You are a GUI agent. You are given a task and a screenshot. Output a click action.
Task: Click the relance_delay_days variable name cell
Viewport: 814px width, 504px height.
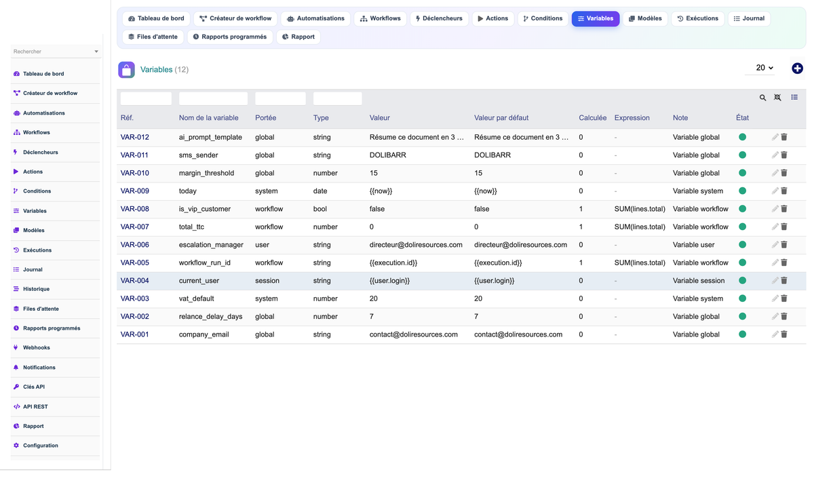pos(211,317)
